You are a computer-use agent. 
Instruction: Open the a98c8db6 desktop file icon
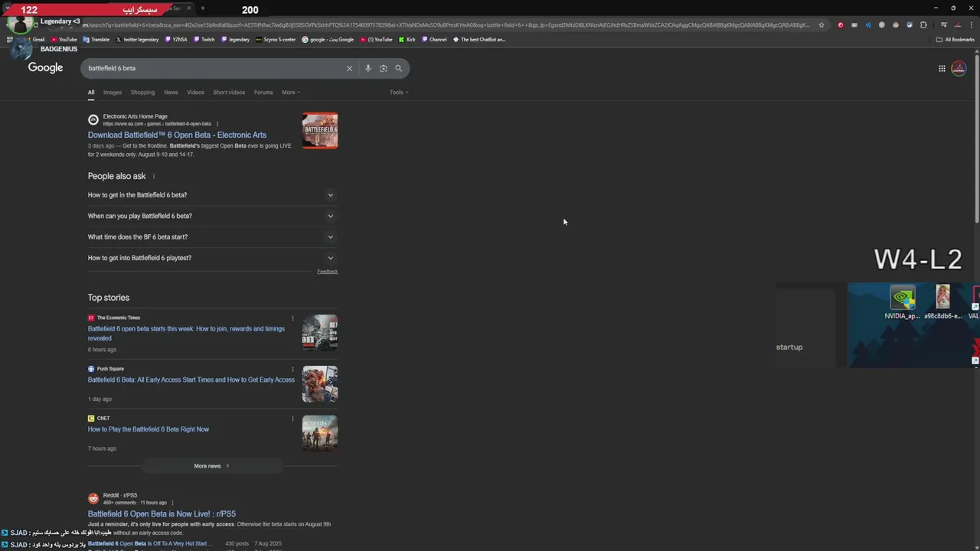point(942,302)
